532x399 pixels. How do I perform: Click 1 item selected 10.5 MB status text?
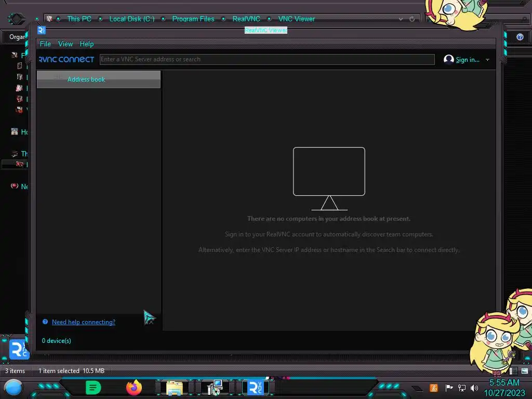click(x=71, y=371)
